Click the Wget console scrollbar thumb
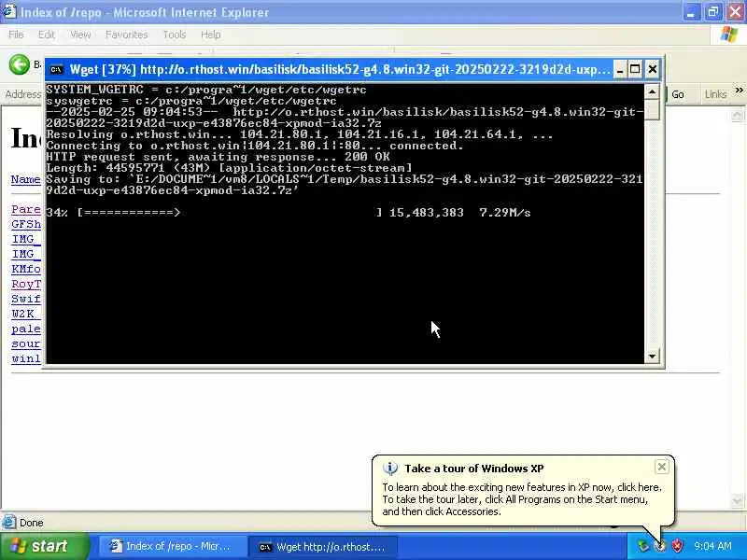This screenshot has width=747, height=560. click(652, 109)
